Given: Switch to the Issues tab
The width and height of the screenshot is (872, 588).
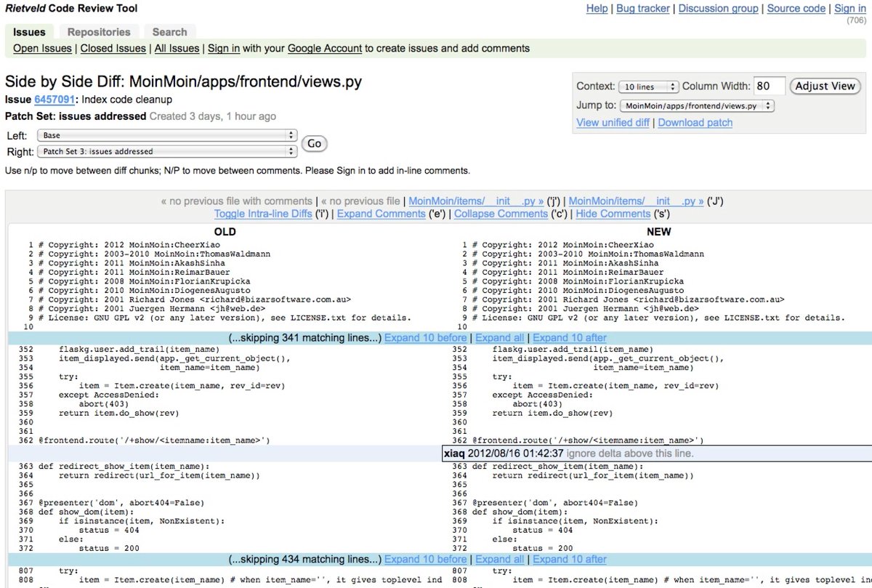Looking at the screenshot, I should point(29,32).
